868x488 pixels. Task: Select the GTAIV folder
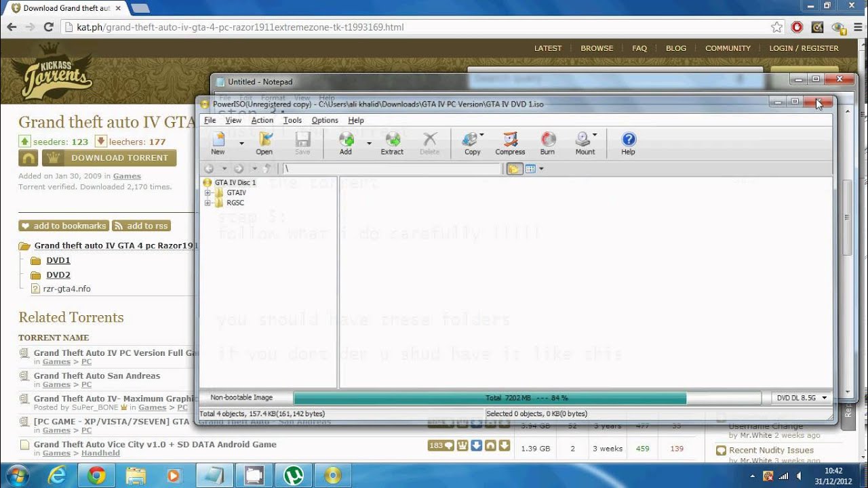pyautogui.click(x=236, y=192)
